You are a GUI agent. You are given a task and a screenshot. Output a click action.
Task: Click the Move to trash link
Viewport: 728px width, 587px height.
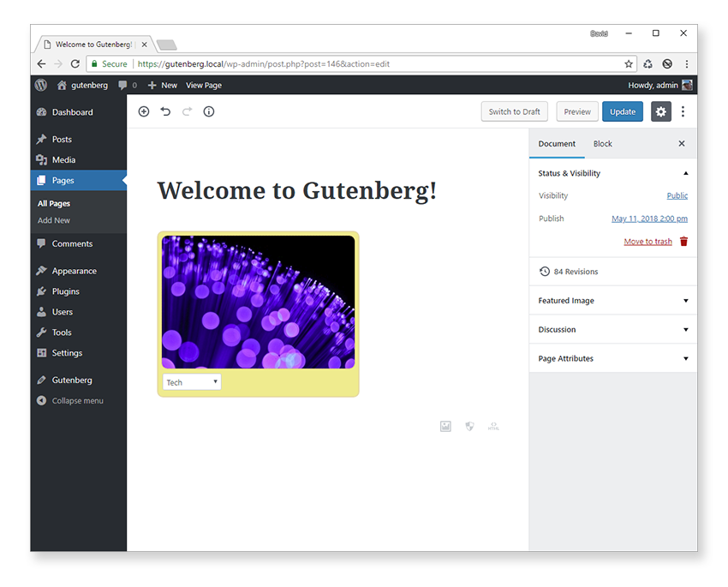click(x=647, y=242)
